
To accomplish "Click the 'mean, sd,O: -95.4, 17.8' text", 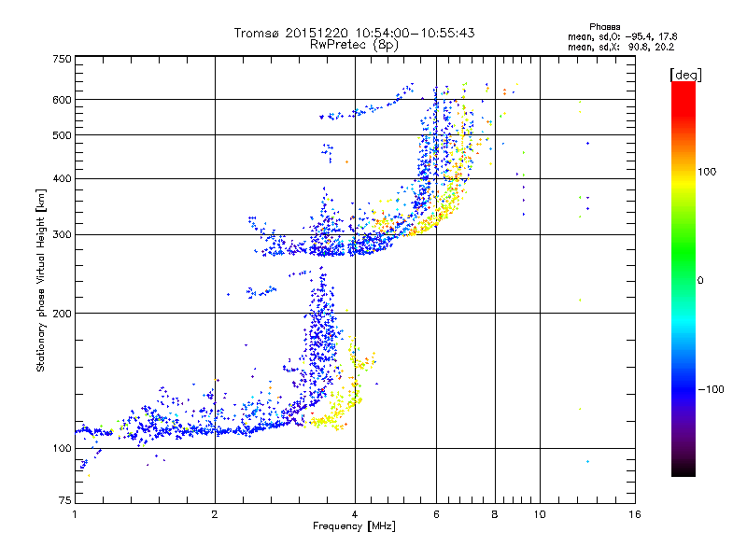I will [x=622, y=36].
